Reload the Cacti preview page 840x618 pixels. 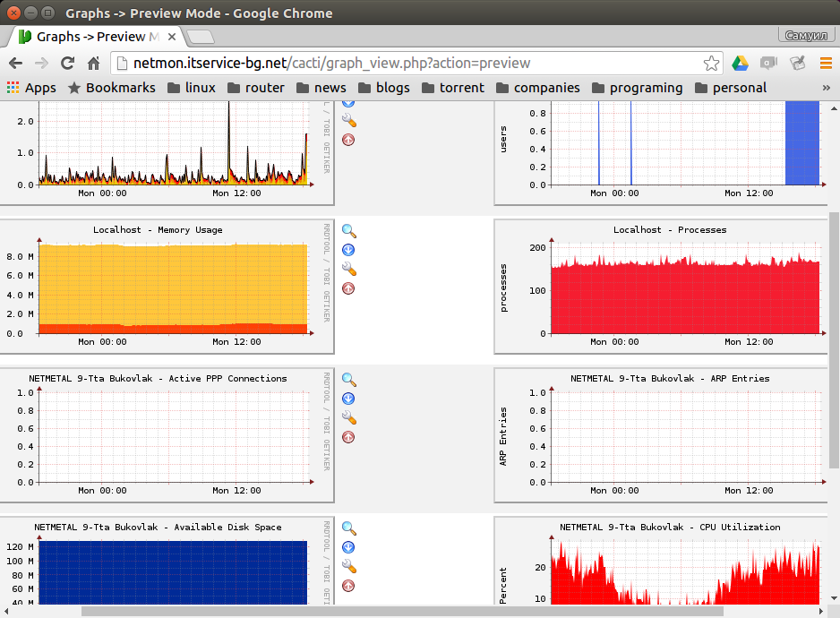point(67,64)
